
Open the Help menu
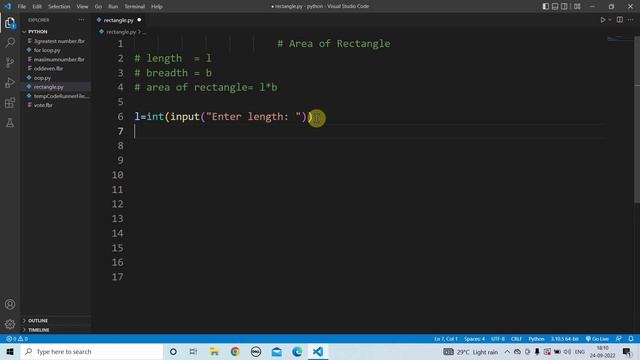tap(157, 7)
